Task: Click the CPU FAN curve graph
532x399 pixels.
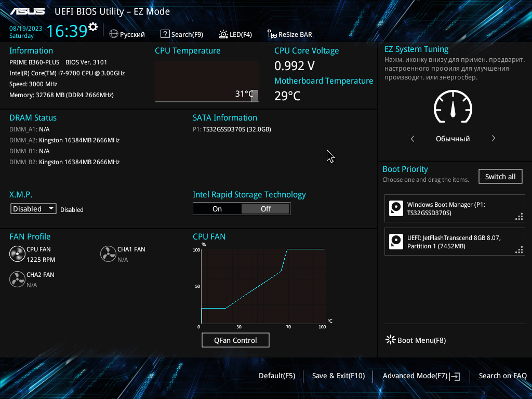Action: (263, 286)
